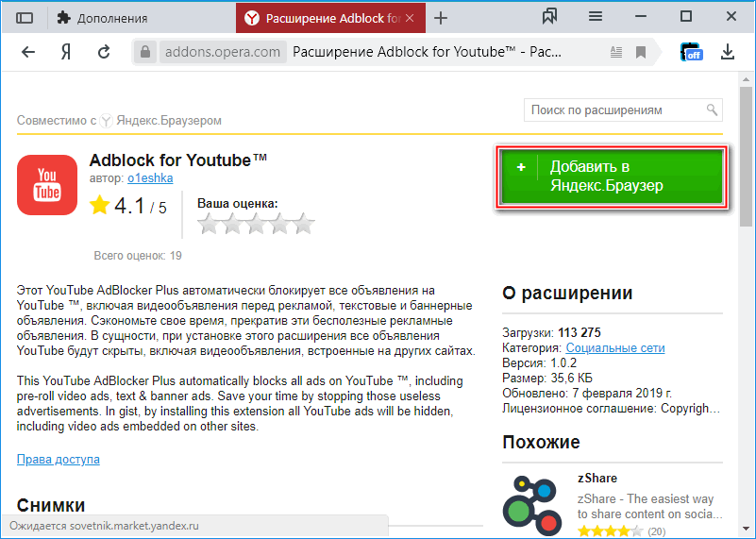756x539 pixels.
Task: Click the Похожие heading
Action: point(541,442)
